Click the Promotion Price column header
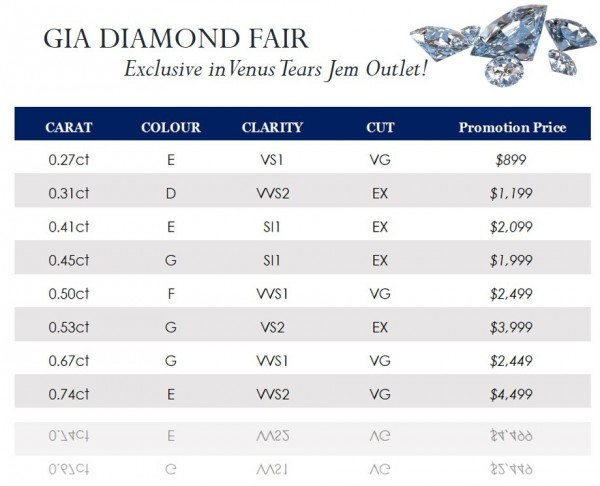Viewport: 600px width, 486px height. [x=512, y=127]
